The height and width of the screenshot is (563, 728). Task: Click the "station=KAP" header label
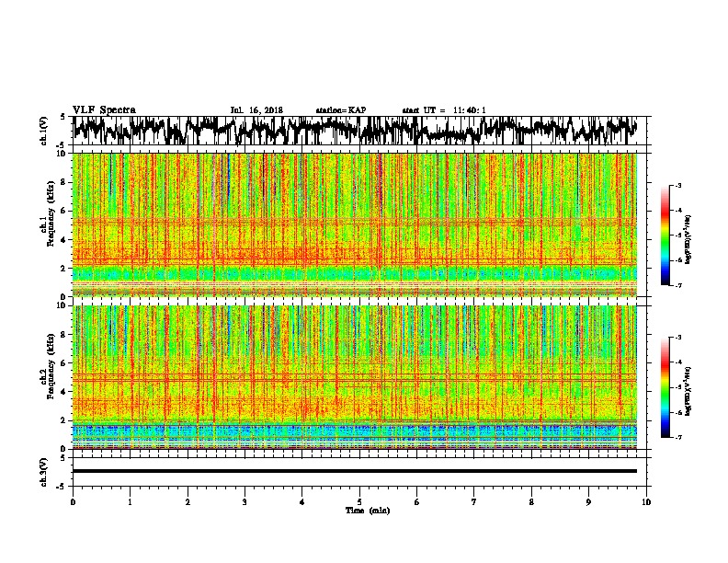340,110
